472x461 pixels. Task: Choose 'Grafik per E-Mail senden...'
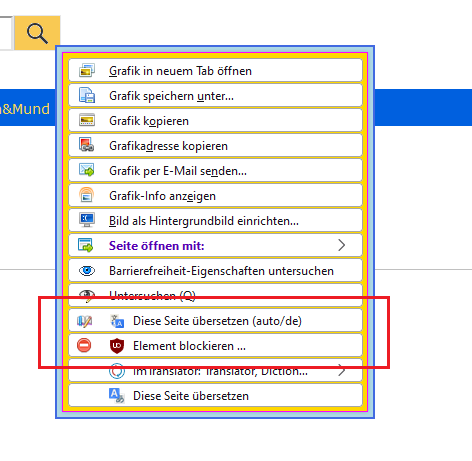[x=215, y=170]
